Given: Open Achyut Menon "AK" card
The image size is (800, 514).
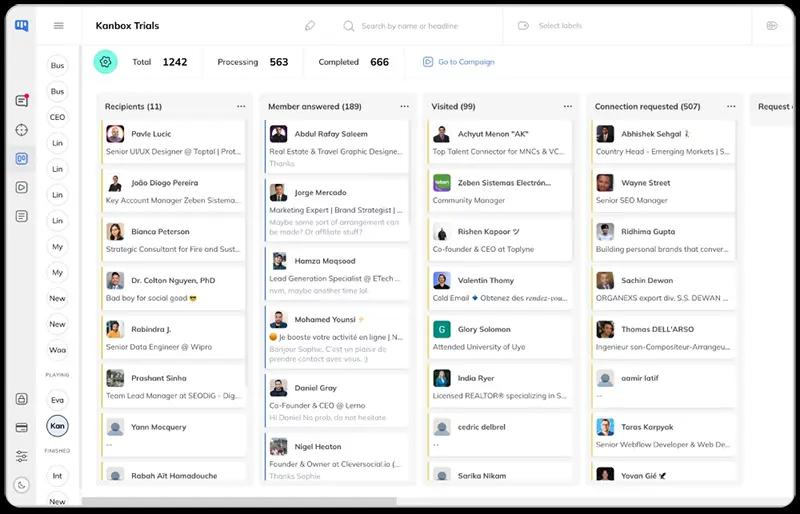Looking at the screenshot, I should coord(500,142).
